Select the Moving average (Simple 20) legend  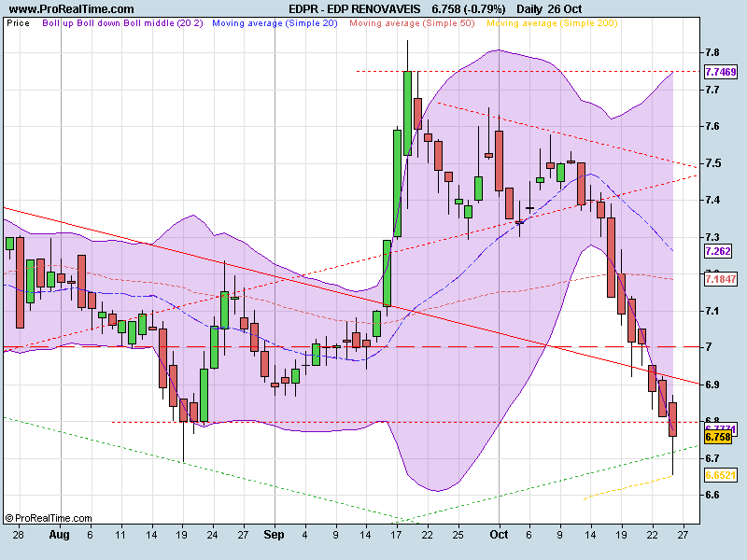pos(277,21)
